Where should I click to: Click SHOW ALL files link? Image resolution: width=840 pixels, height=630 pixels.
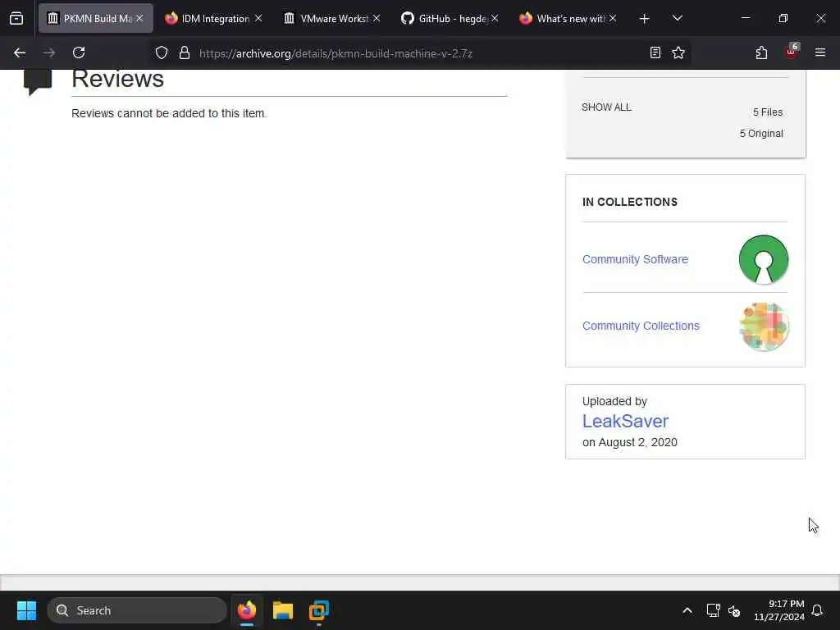[606, 107]
